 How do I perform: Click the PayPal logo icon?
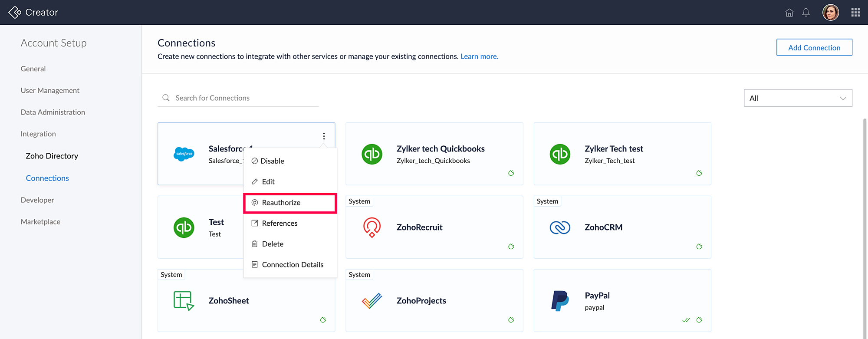pos(560,301)
